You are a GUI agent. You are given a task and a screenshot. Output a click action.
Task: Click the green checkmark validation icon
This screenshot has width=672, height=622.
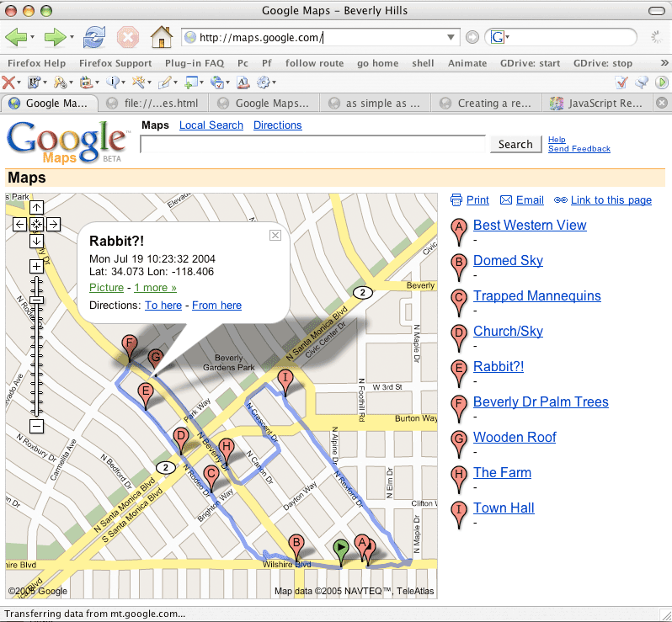coord(621,82)
